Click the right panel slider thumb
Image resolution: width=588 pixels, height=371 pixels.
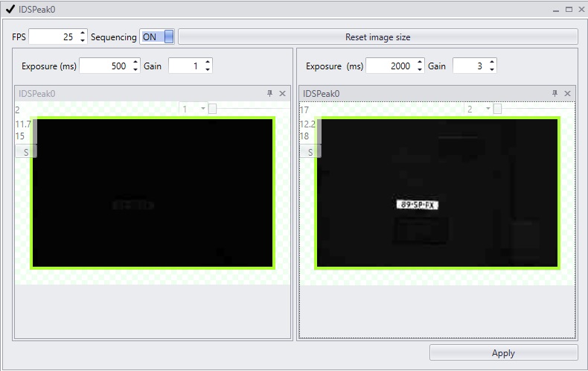tap(497, 109)
